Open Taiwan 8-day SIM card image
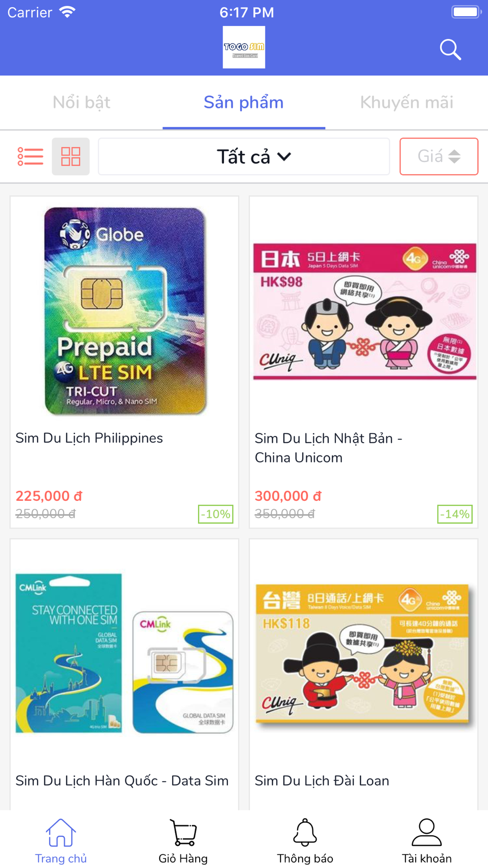Screen dimensions: 488x868 [363, 653]
